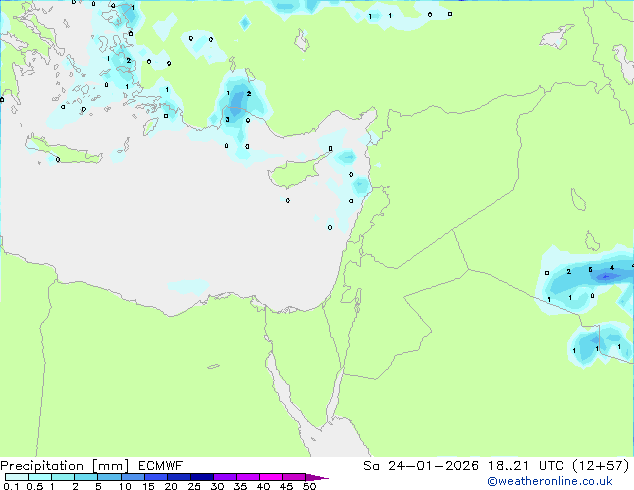Click the "3" precipitation value on the map
The height and width of the screenshot is (490, 634).
[x=227, y=120]
